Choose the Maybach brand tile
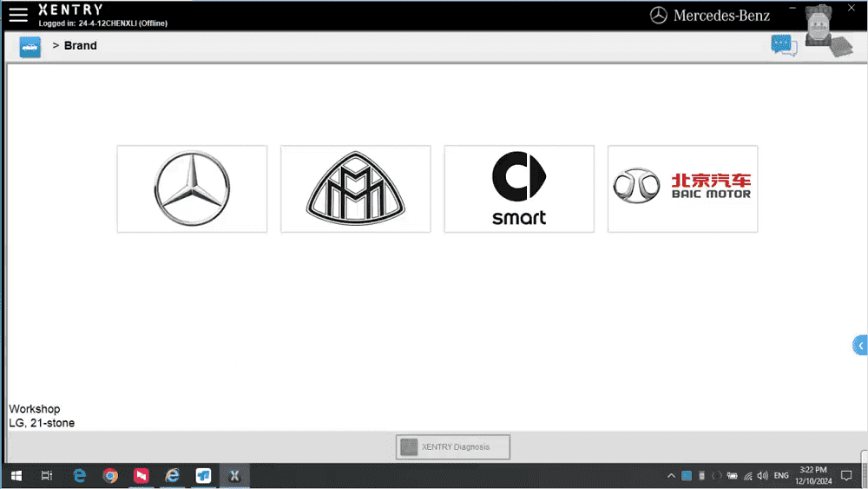868x489 pixels. pos(355,188)
